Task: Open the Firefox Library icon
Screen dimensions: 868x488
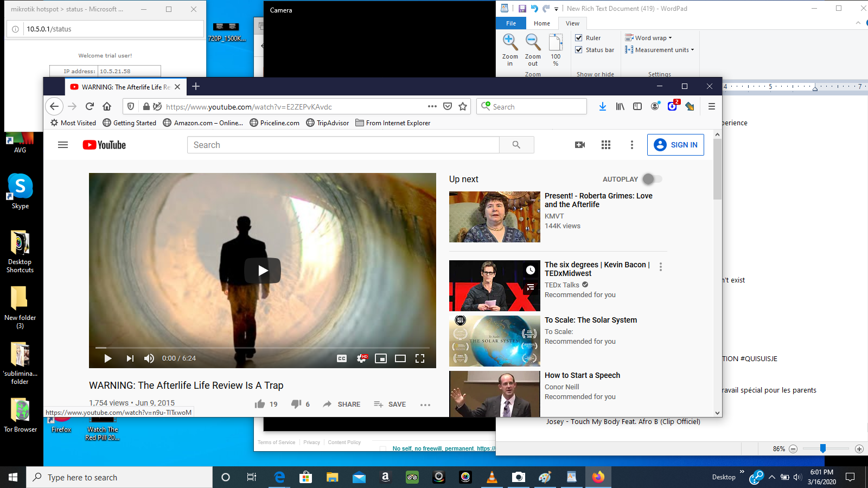Action: 620,107
